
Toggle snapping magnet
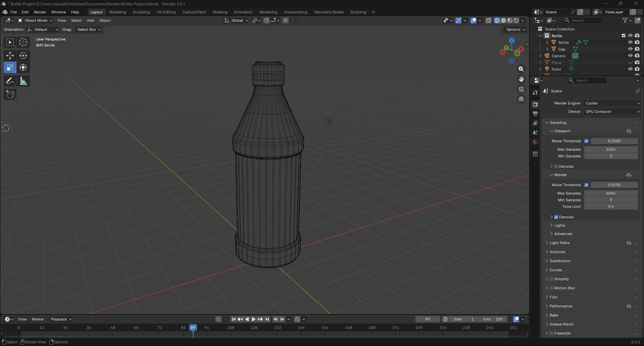pos(266,21)
